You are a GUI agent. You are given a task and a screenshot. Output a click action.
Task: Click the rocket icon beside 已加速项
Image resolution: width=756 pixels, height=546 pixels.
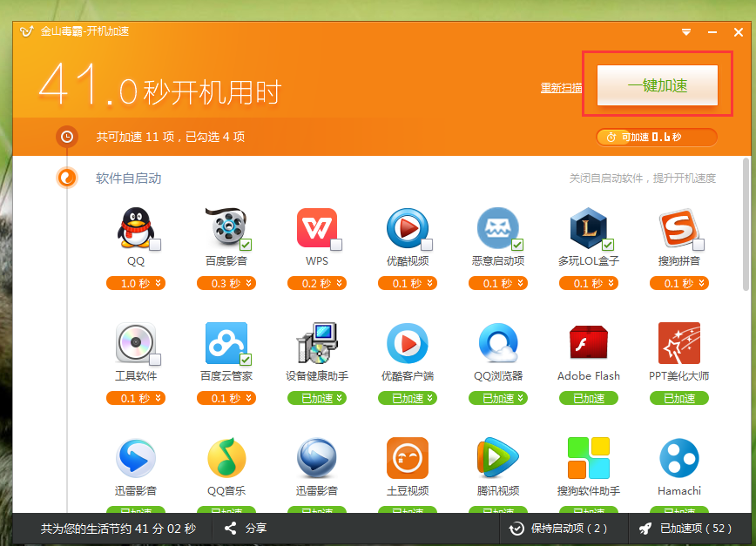pyautogui.click(x=645, y=529)
